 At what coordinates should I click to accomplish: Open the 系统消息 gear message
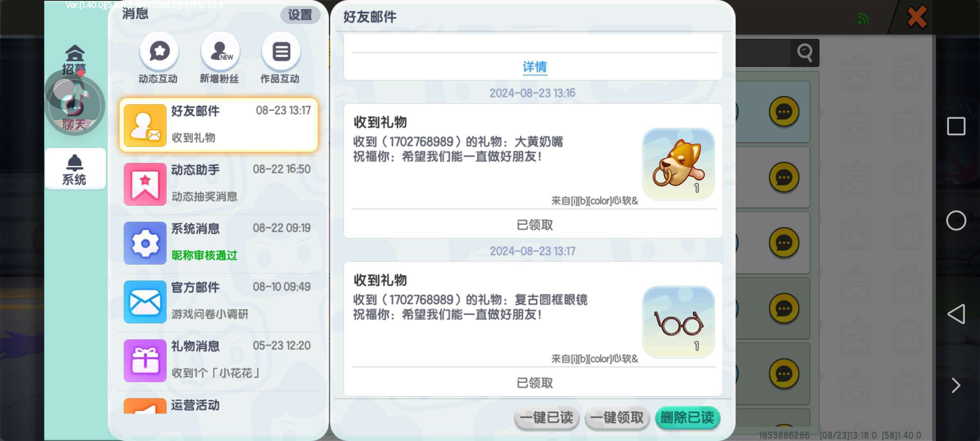click(218, 243)
